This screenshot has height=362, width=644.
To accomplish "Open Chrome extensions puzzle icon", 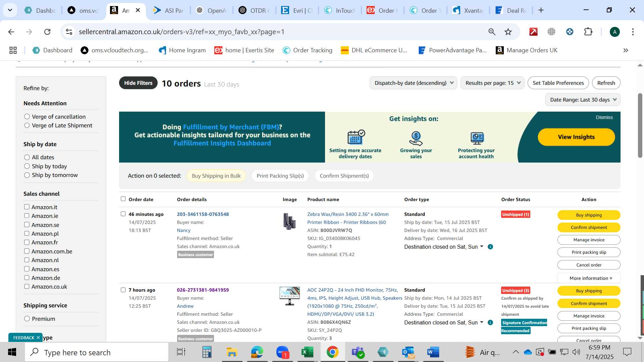I will (588, 32).
